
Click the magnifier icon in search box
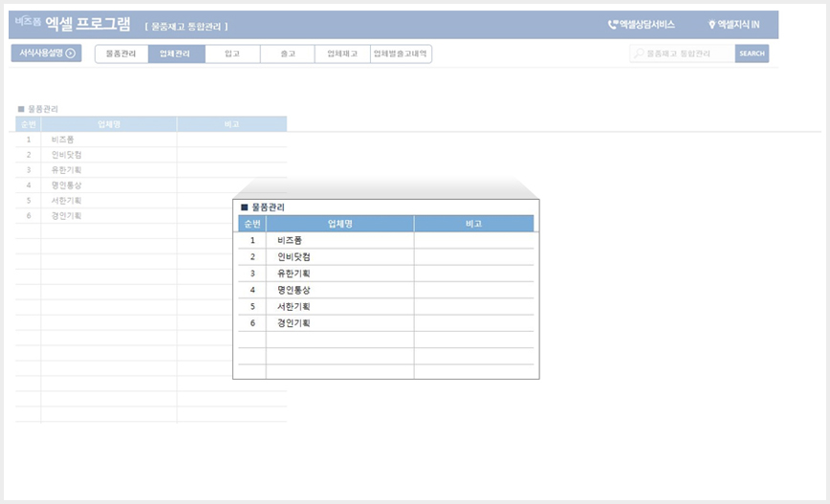pyautogui.click(x=639, y=53)
